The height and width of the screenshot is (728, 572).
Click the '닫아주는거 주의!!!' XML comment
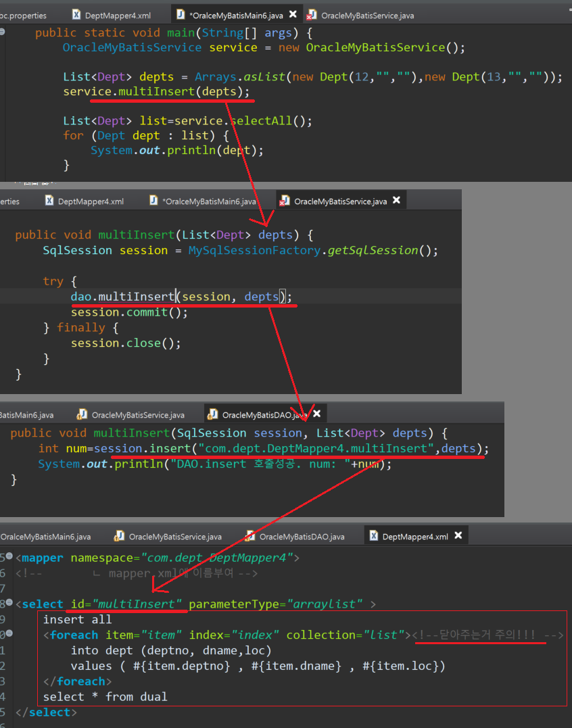pyautogui.click(x=488, y=635)
